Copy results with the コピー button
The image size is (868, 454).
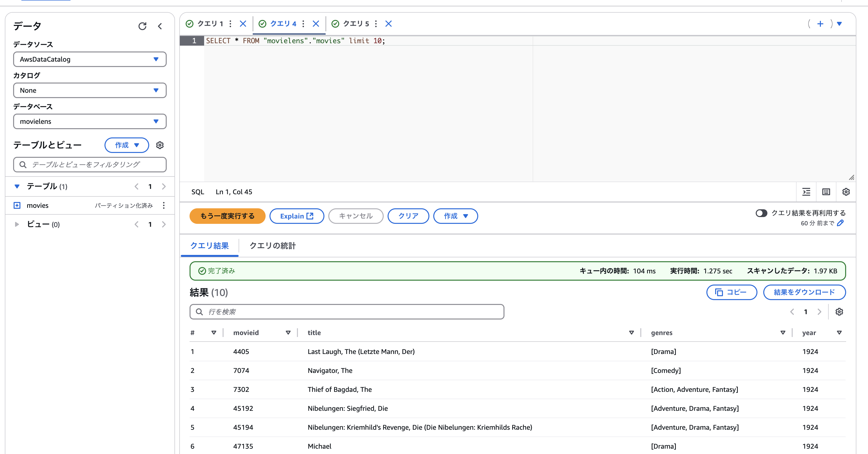731,292
